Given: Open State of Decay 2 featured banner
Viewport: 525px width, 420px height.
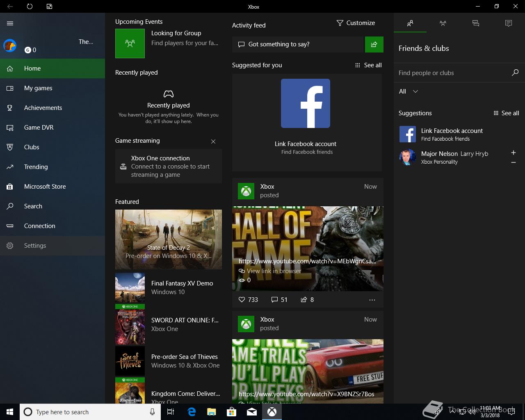Looking at the screenshot, I should click(169, 240).
